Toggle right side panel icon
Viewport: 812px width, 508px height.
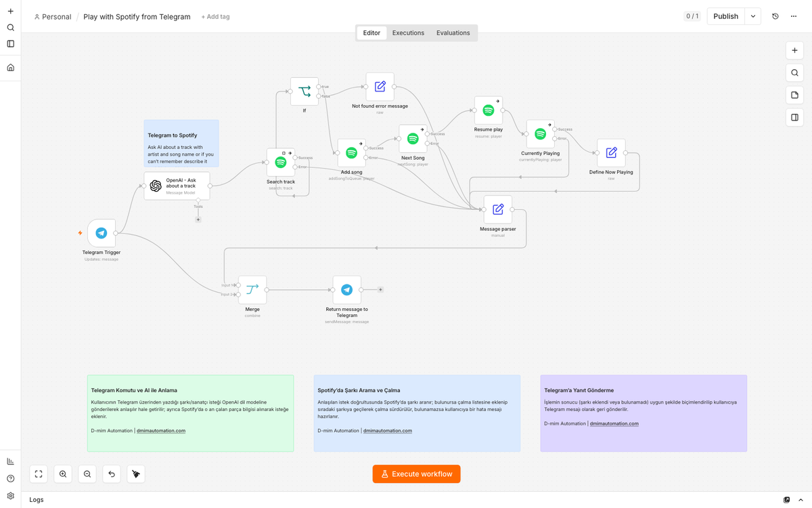tap(794, 118)
